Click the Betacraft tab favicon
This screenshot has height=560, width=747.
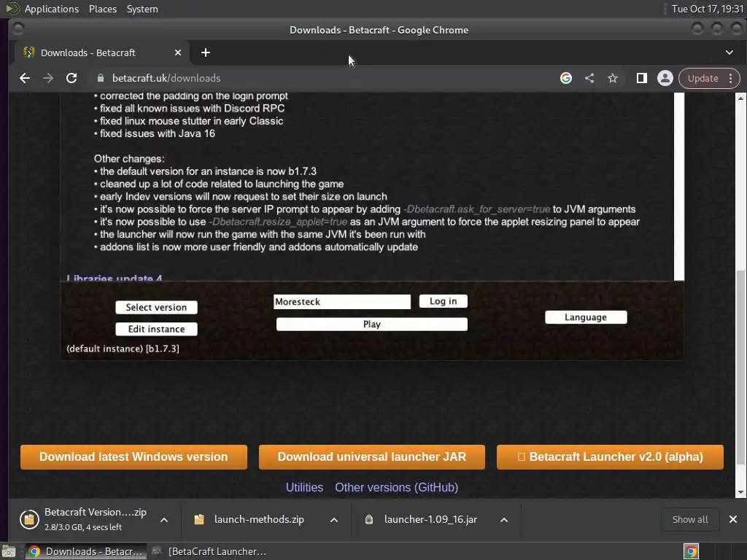(x=28, y=52)
